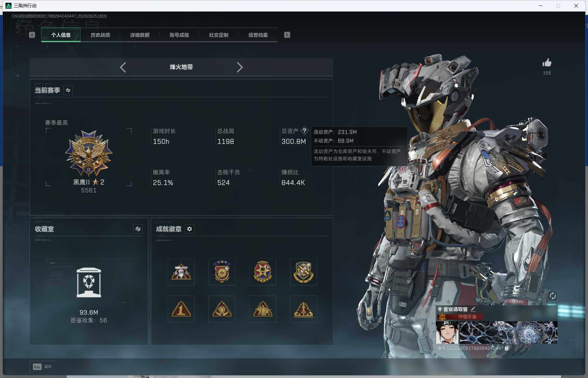This screenshot has height=378, width=588.
Task: Switch to the 历史战绩 tab
Action: (x=100, y=35)
